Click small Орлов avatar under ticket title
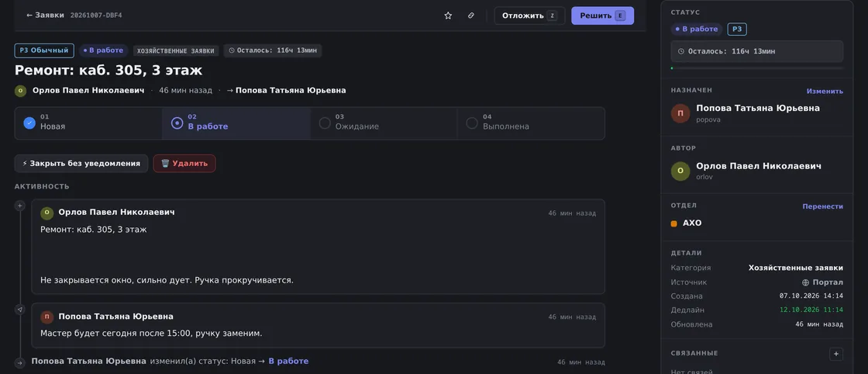 click(20, 91)
